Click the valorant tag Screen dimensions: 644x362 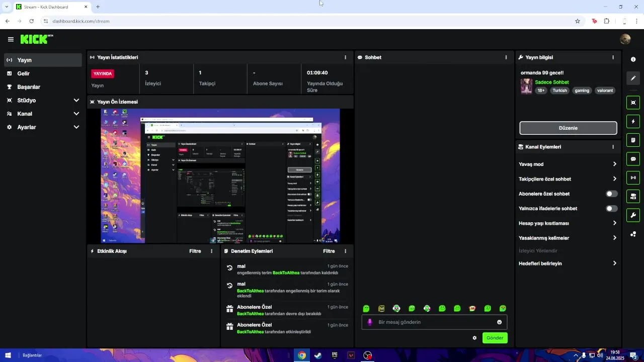605,90
